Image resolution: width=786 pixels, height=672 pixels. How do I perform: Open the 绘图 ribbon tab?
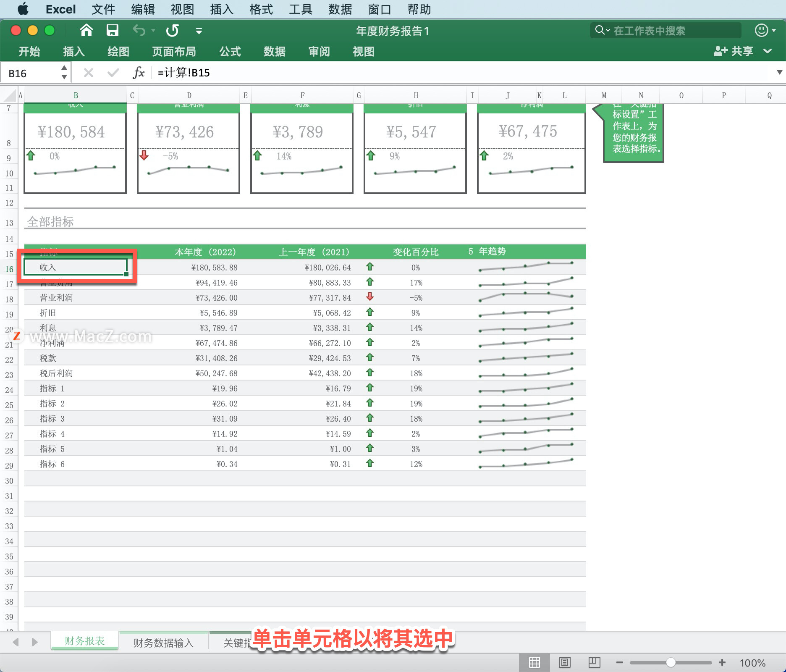[x=118, y=52]
